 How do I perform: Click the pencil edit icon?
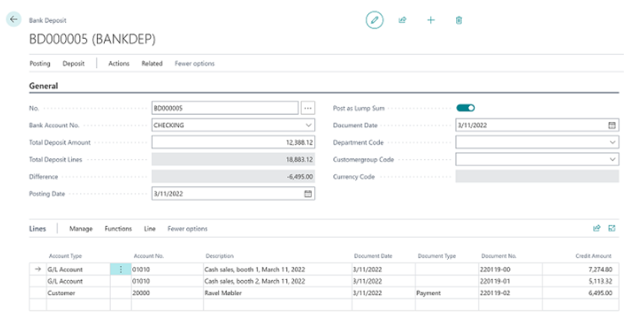click(x=374, y=19)
